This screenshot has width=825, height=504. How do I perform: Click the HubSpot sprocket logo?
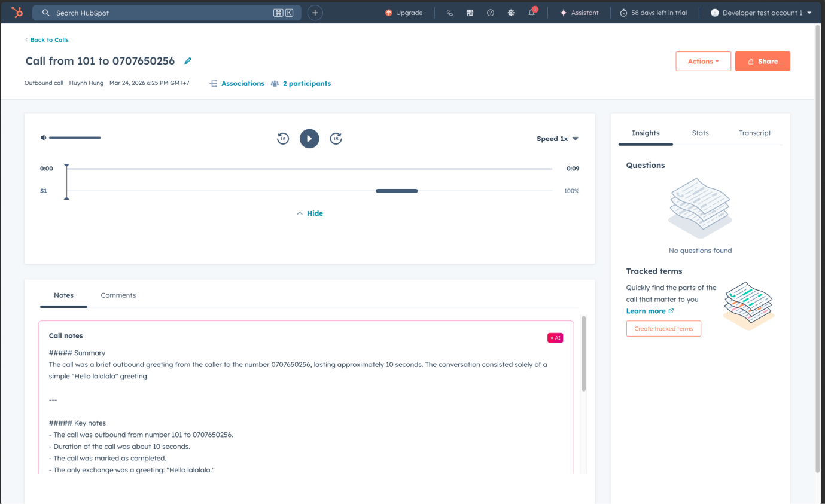coord(17,13)
